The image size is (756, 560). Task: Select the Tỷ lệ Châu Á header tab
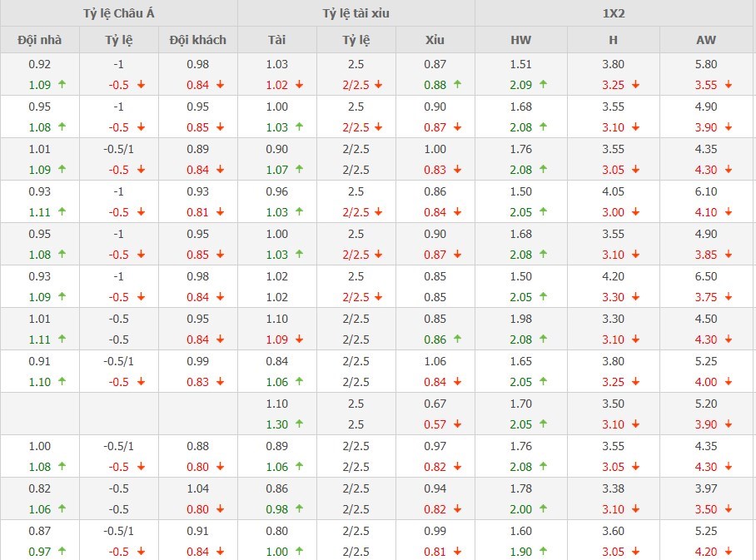point(118,13)
